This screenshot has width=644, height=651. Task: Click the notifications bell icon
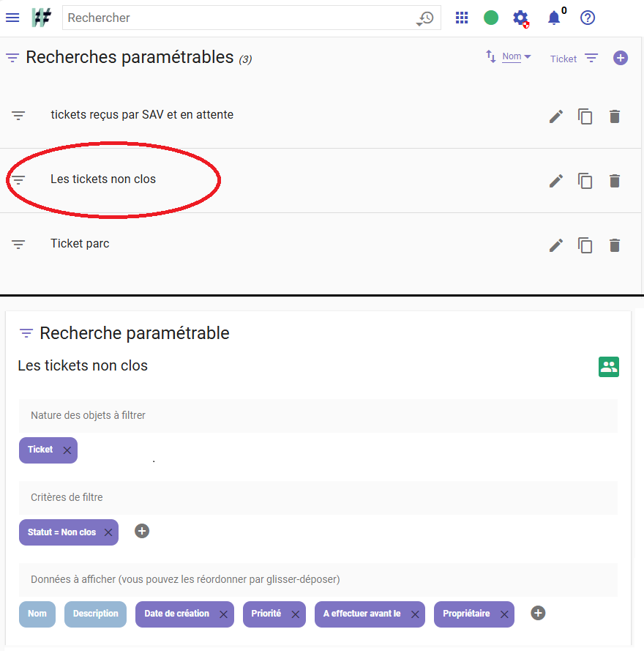pos(554,18)
